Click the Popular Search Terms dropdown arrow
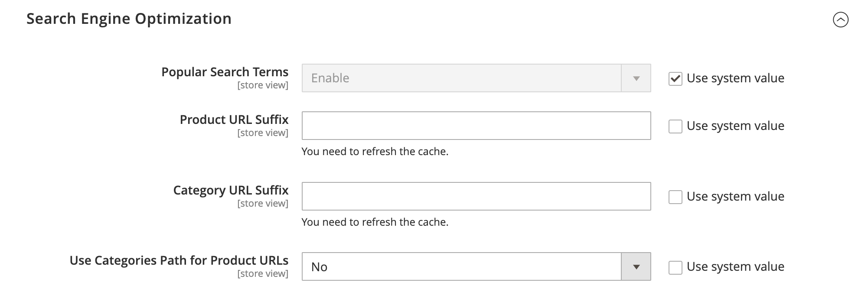868x292 pixels. [x=636, y=78]
